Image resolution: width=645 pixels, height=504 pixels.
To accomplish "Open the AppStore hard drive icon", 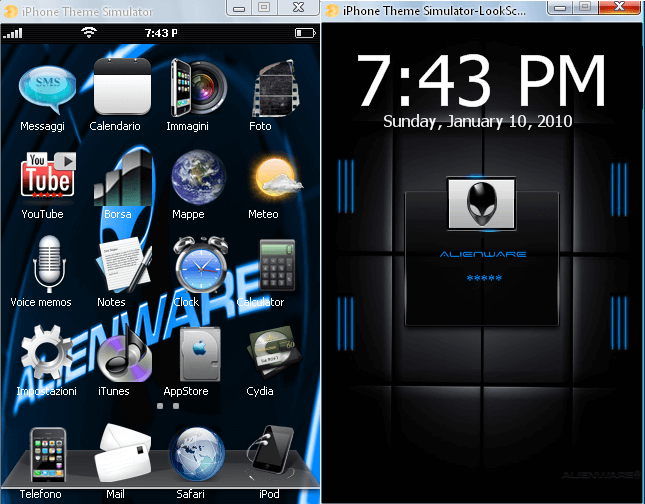I will point(200,354).
